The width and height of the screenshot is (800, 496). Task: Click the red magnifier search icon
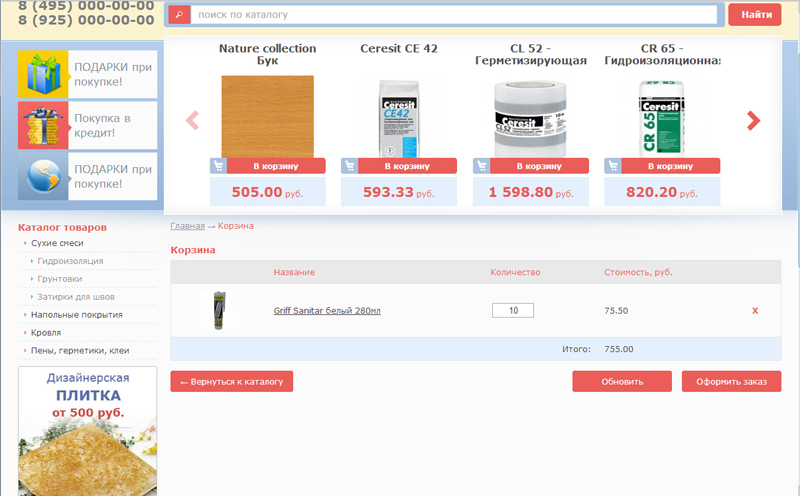point(179,15)
